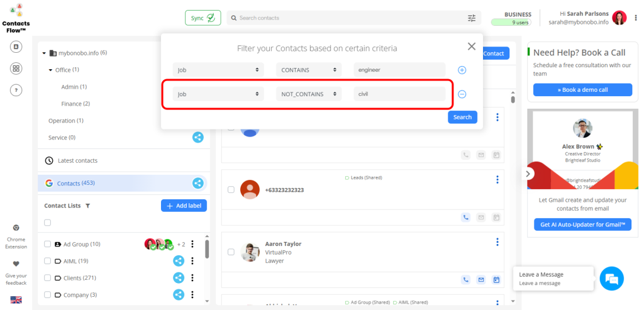Screen dimensions: 644x310
Task: Click the email icon for Aaron Taylor
Action: coord(480,280)
